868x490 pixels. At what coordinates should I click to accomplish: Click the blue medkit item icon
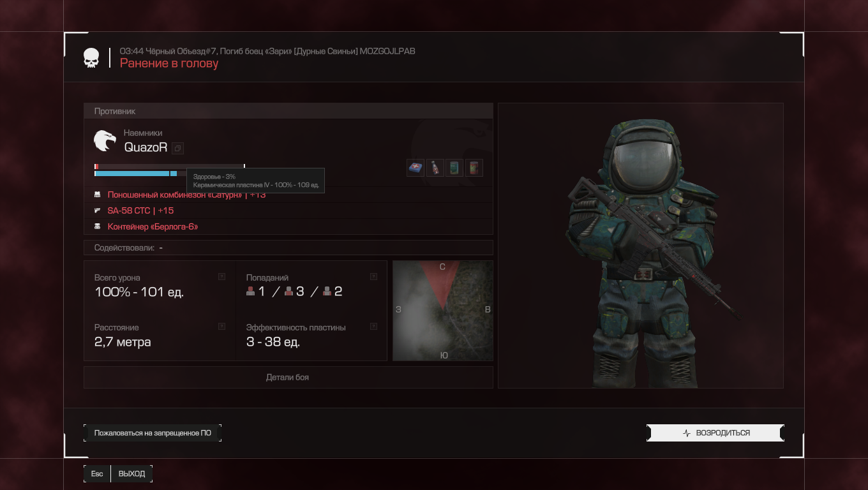tap(415, 168)
